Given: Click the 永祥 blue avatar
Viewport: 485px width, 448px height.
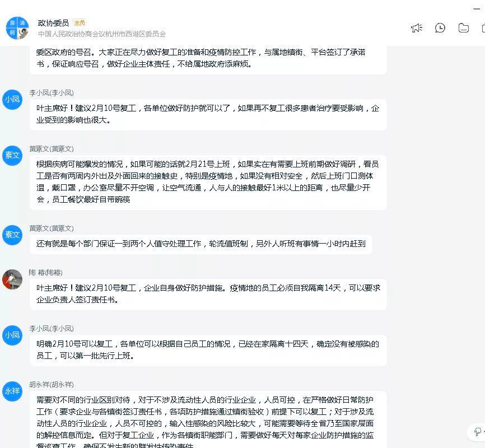Looking at the screenshot, I should [x=12, y=391].
